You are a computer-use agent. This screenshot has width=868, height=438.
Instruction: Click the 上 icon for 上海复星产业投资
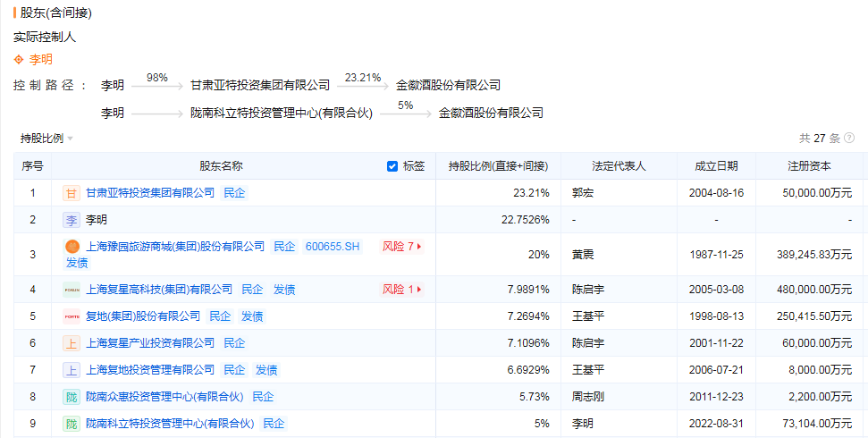pyautogui.click(x=72, y=343)
